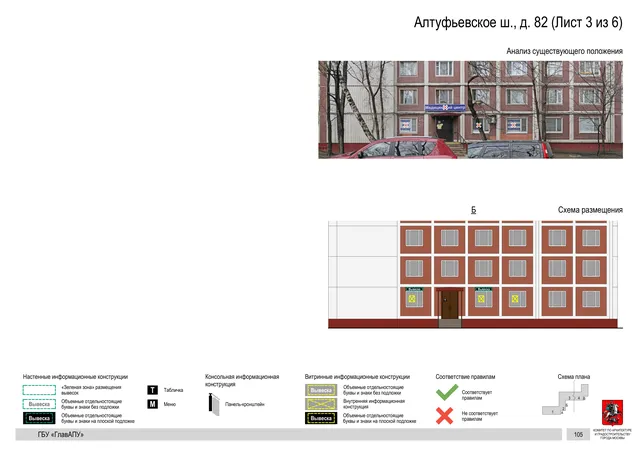Viewport: 640px width, 453px height.
Task: Click the 'Внутренняя информационная конструкция' legend text
Action: point(374,404)
